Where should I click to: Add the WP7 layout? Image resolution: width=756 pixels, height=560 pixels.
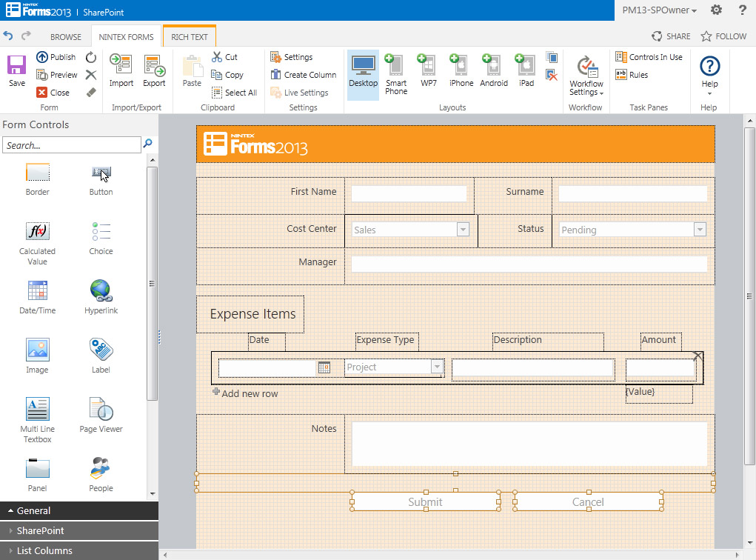coord(428,70)
